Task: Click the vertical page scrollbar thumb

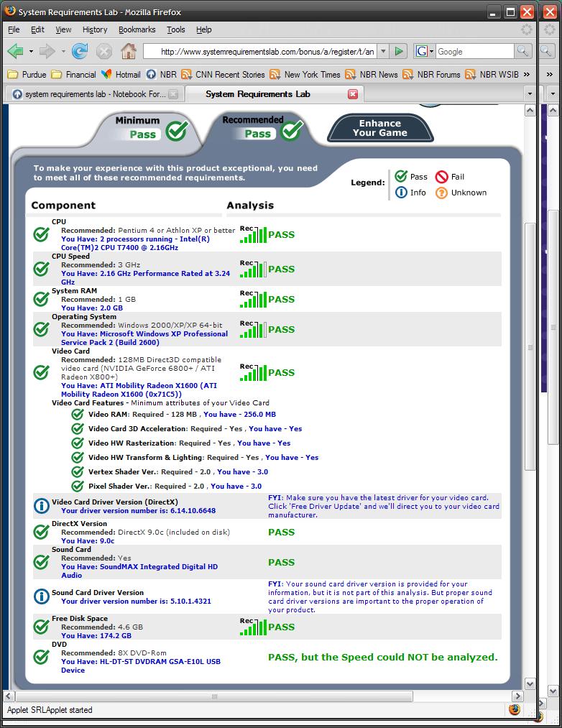Action: coord(530,347)
